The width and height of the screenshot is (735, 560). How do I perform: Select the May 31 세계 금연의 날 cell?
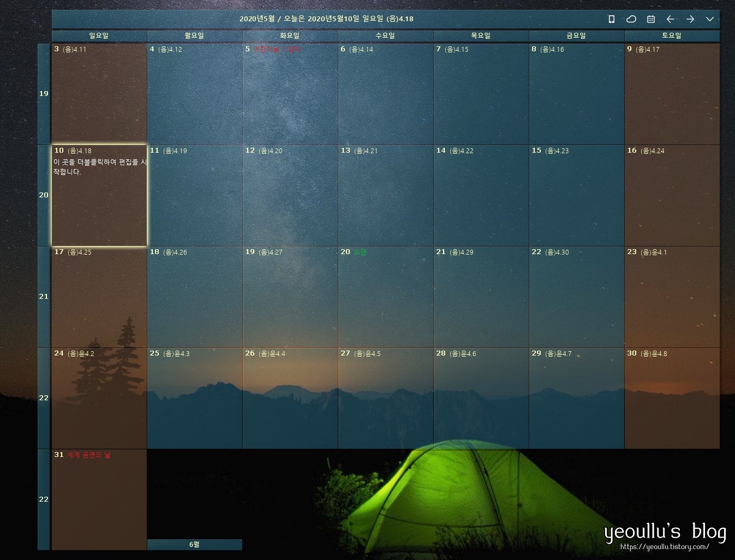[99, 499]
